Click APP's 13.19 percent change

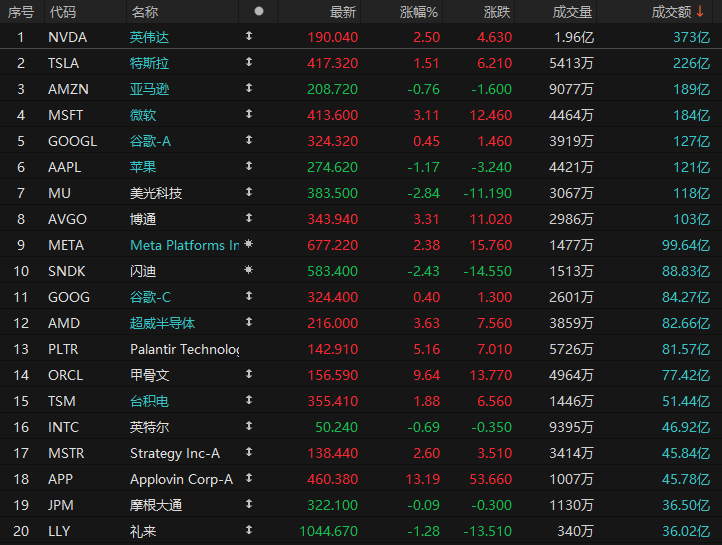tap(423, 479)
